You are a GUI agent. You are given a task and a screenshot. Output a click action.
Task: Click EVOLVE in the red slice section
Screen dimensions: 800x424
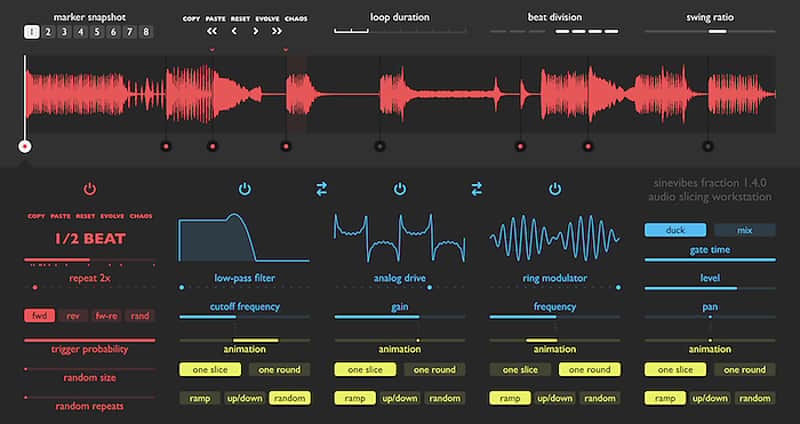point(112,216)
